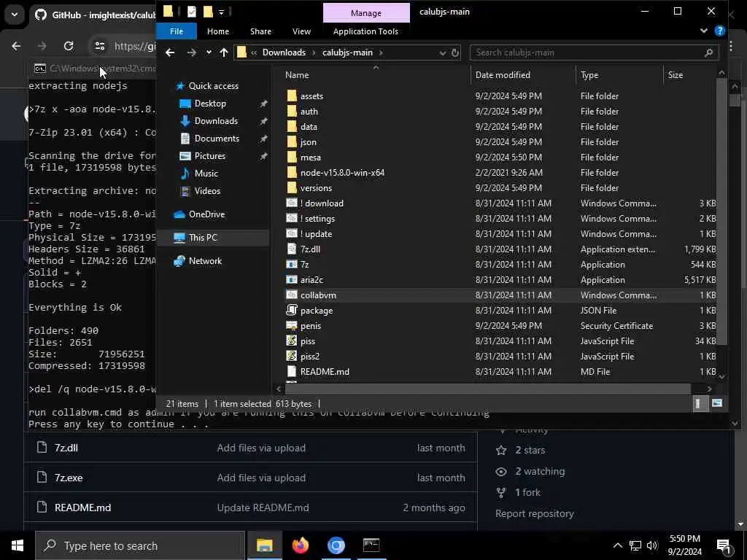Click the file list vertical scrollbar
This screenshot has width=747, height=560.
(721, 212)
